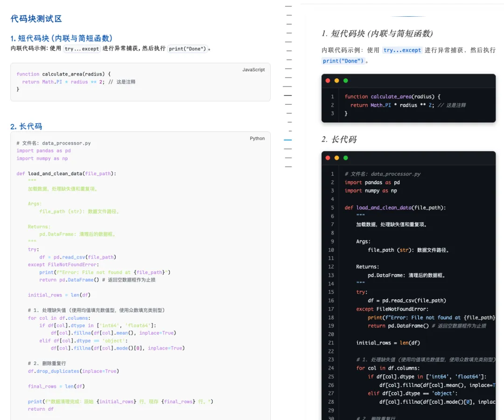Jump to the dark highlighted outline marker

click(287, 96)
